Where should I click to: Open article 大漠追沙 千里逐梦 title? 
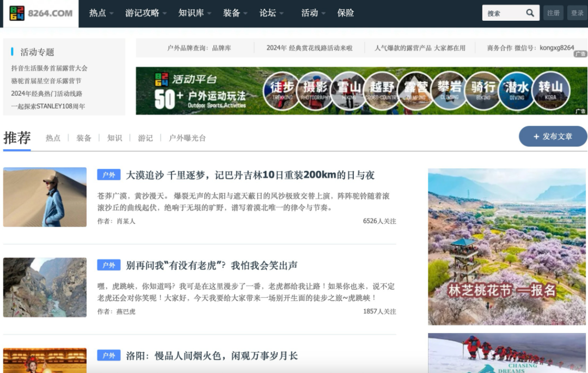click(x=250, y=175)
